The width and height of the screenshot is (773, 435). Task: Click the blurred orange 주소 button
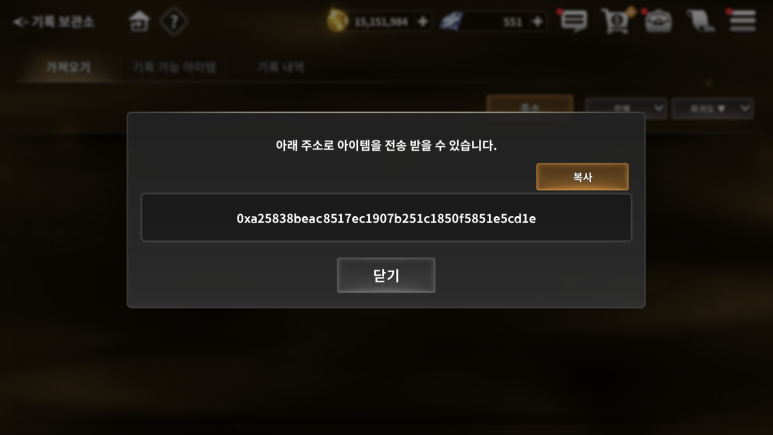pyautogui.click(x=530, y=105)
